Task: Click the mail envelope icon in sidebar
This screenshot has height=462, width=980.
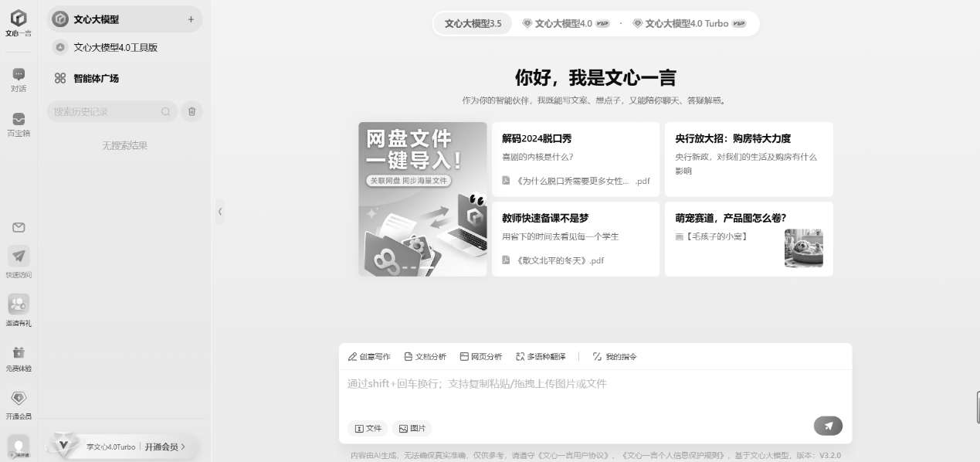Action: pyautogui.click(x=19, y=227)
